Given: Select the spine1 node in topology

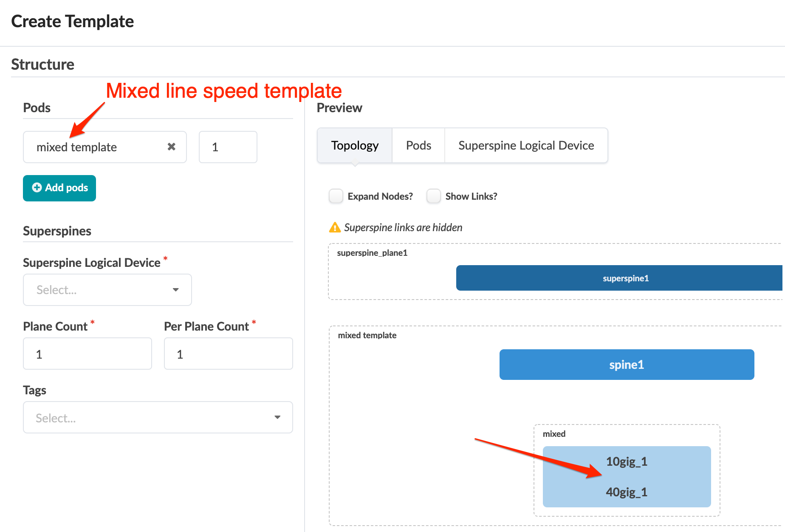Looking at the screenshot, I should tap(627, 365).
